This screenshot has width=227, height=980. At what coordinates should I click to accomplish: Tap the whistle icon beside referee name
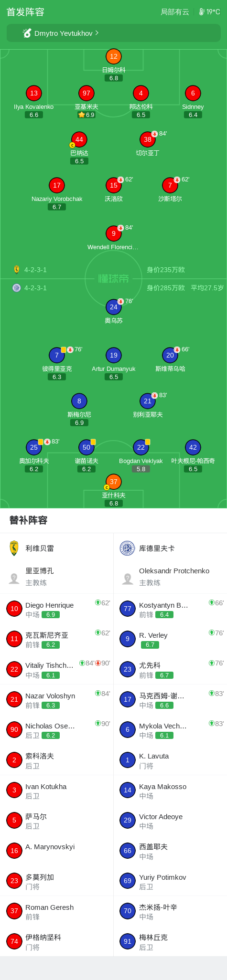click(27, 33)
